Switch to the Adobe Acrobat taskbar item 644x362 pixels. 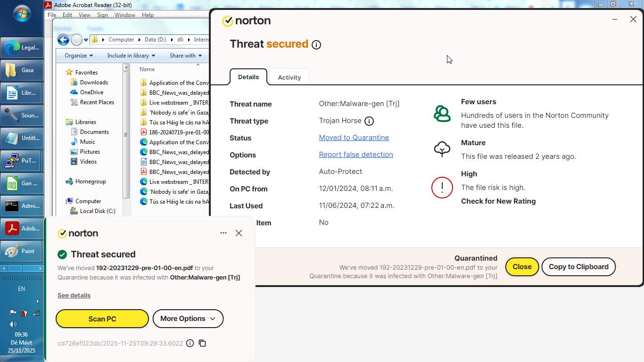pos(22,229)
